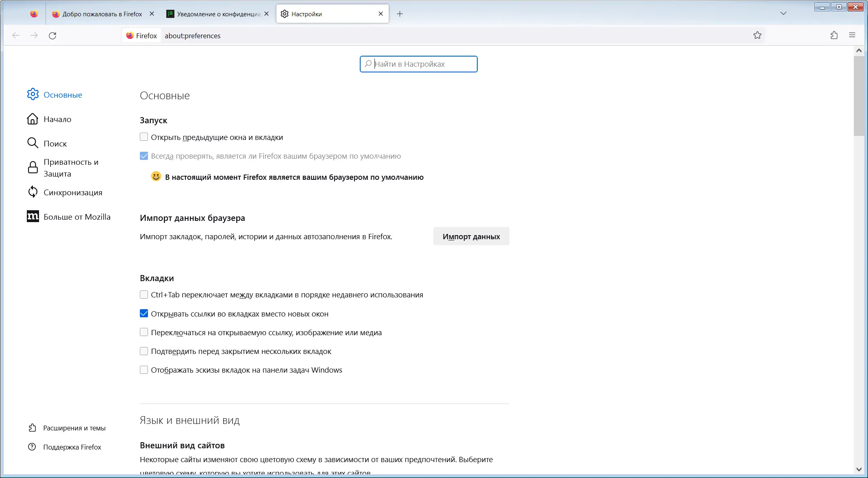The image size is (868, 478).
Task: Open the Extensions puzzle icon
Action: [x=834, y=35]
